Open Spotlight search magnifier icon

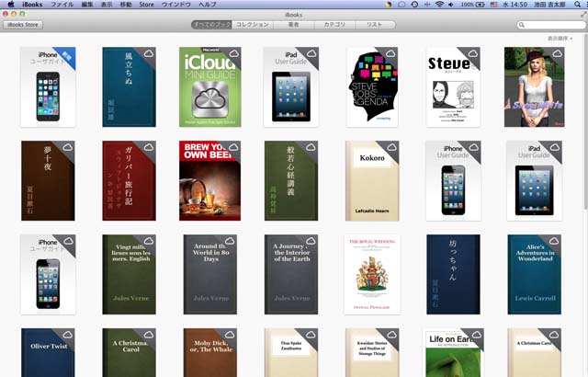(x=578, y=5)
